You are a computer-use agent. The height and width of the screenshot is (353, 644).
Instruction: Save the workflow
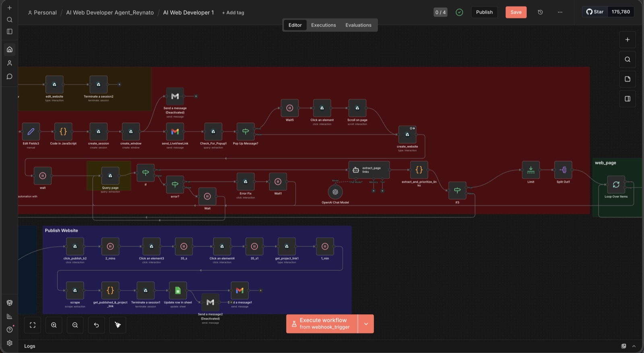516,12
